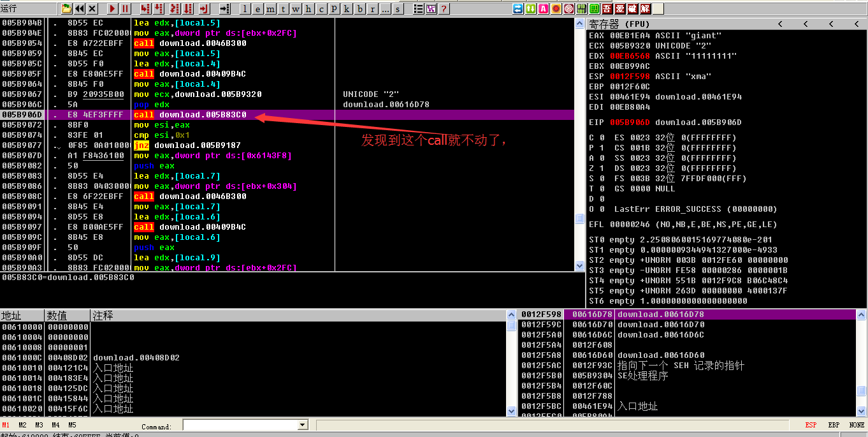Click the Restart program rewind icon
Screen dimensions: 868x437
click(80, 9)
